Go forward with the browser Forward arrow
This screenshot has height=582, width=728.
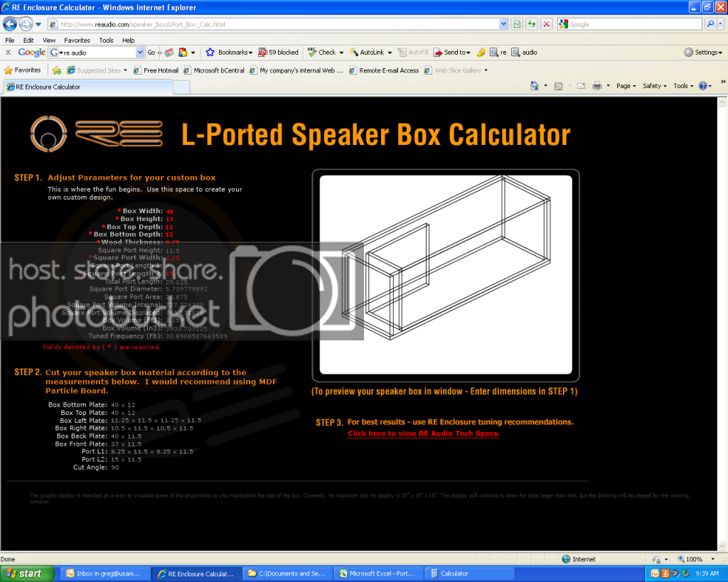tap(26, 23)
